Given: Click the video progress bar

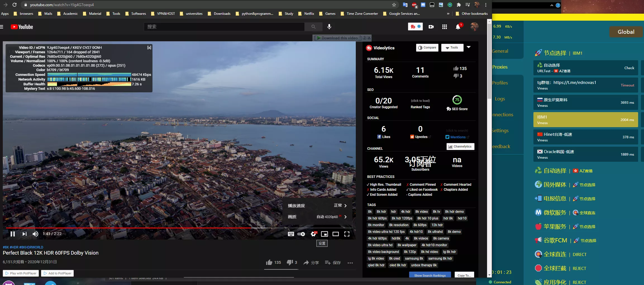Looking at the screenshot, I should click(179, 228).
